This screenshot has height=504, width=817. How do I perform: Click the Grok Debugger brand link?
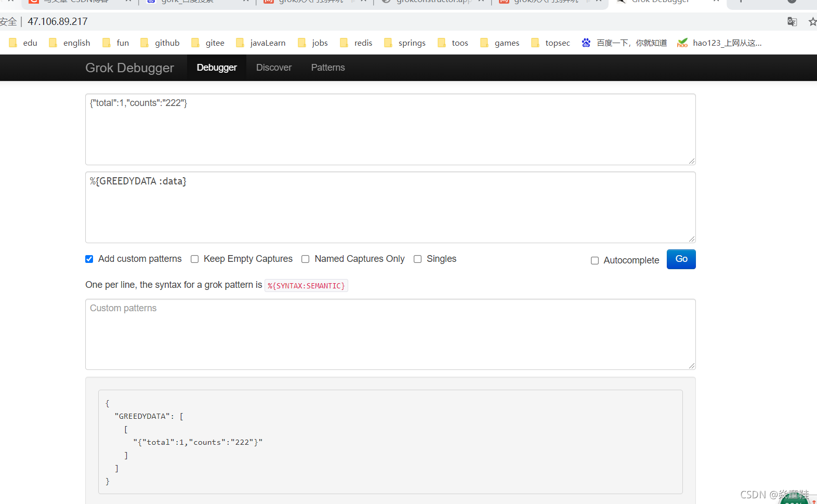tap(130, 68)
